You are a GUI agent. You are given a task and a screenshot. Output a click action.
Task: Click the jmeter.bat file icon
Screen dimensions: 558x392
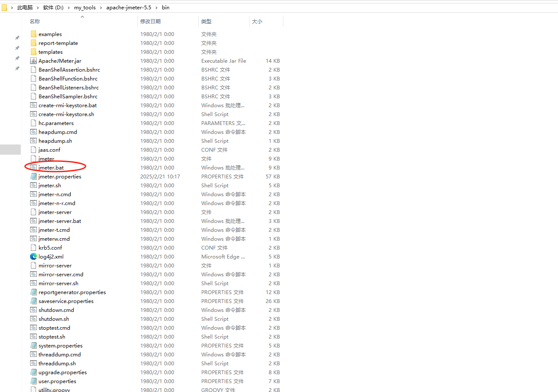coord(33,167)
